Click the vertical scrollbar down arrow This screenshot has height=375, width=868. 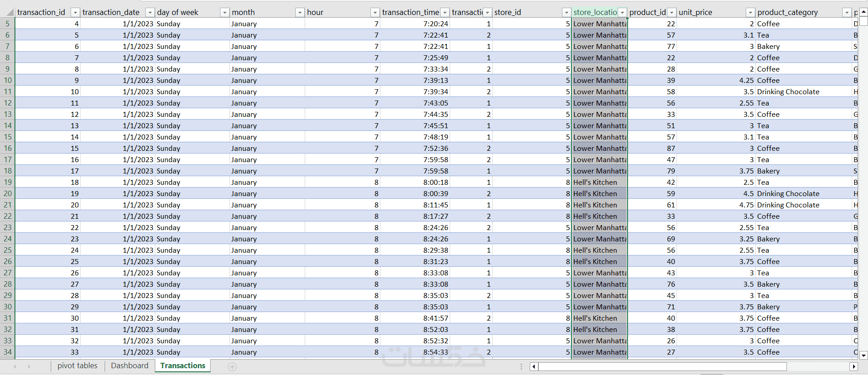(x=863, y=356)
